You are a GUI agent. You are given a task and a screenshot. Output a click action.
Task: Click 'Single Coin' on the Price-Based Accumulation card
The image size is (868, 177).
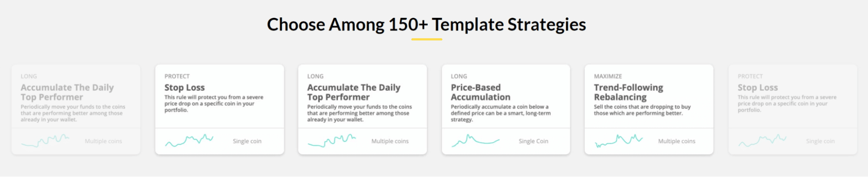[533, 141]
